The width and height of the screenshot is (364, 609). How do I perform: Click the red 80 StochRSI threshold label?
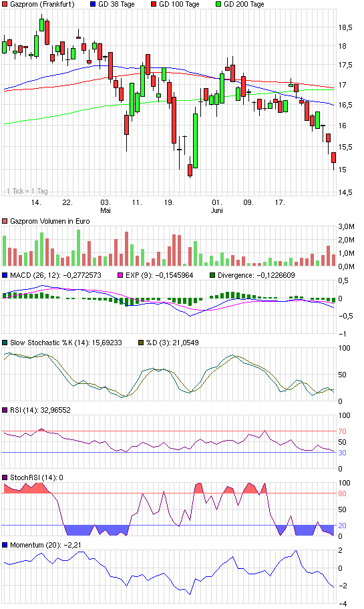coord(342,493)
